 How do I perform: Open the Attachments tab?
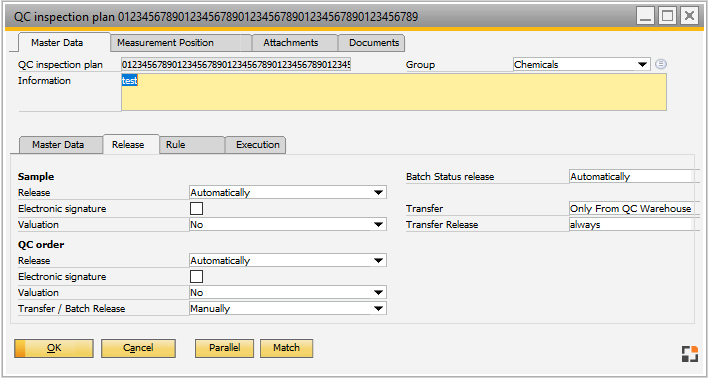pos(295,43)
